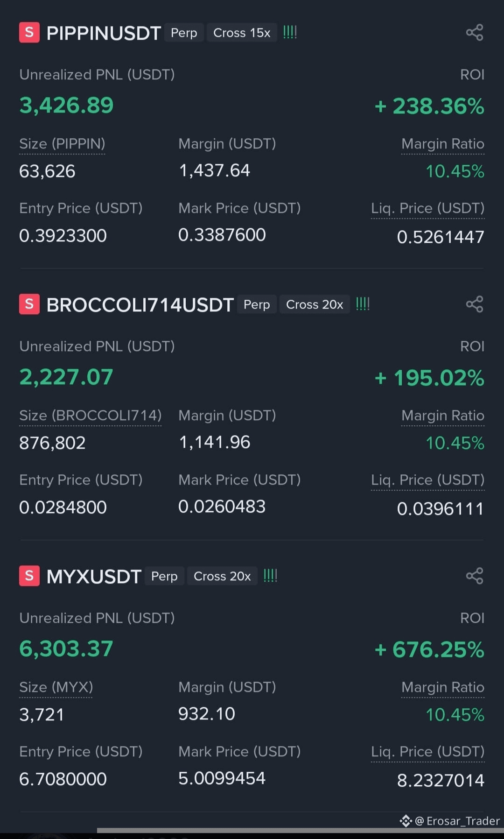Share the MYXUSDT position
Screen dimensions: 504x839
[x=474, y=576]
